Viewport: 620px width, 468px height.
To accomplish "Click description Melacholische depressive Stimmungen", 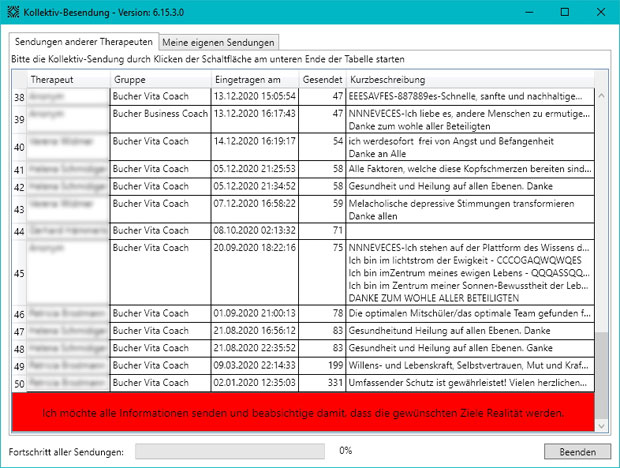I will point(470,209).
